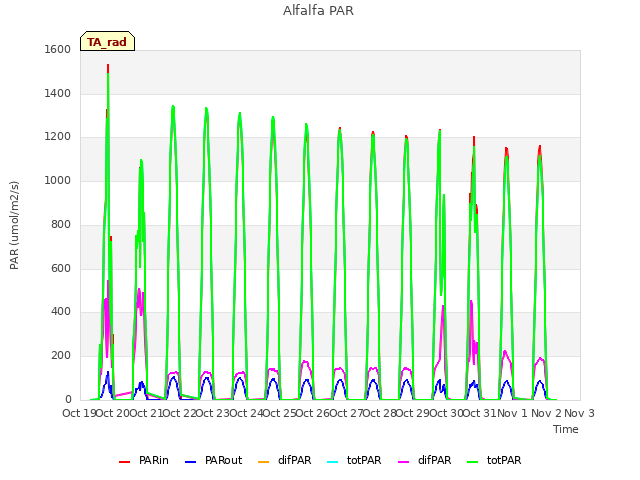Click the 800 y-axis tick label

[61, 224]
